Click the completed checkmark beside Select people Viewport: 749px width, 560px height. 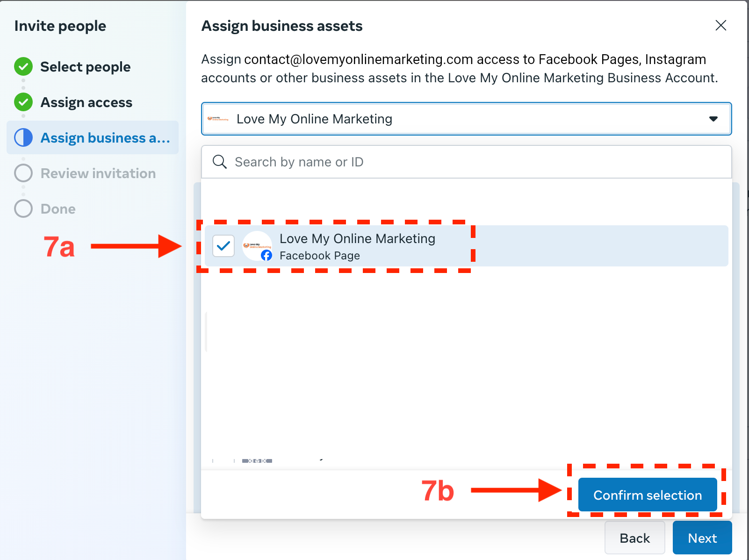23,66
